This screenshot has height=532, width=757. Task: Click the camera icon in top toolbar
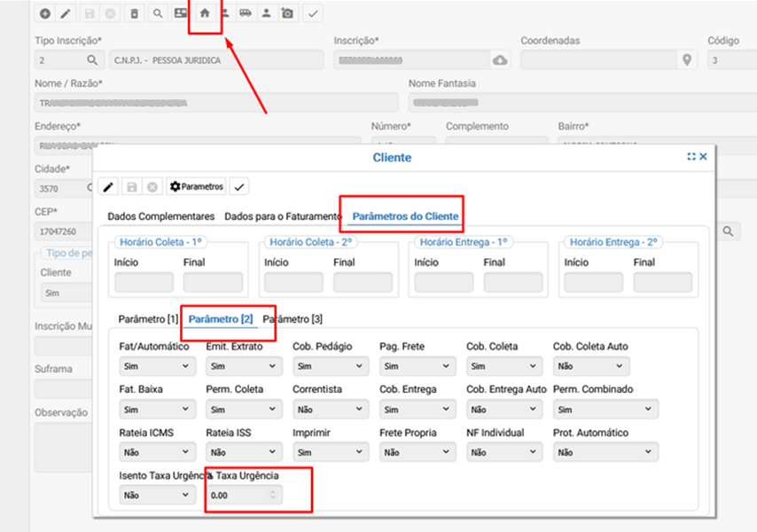[287, 13]
